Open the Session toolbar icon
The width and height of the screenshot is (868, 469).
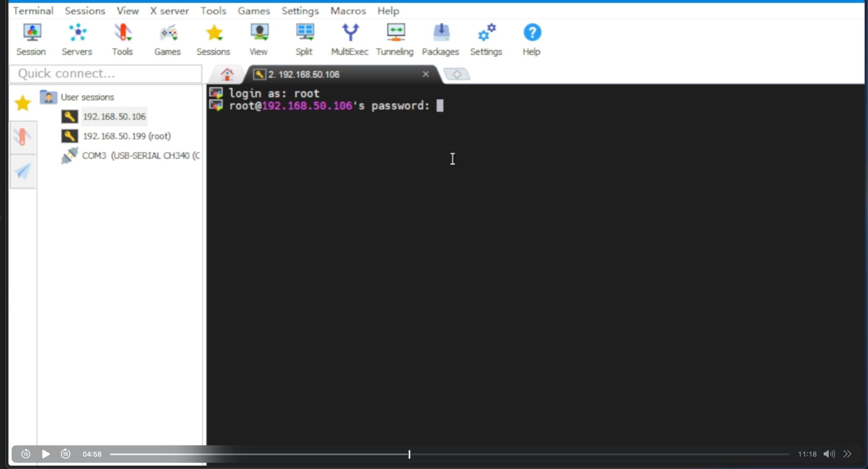pyautogui.click(x=31, y=39)
